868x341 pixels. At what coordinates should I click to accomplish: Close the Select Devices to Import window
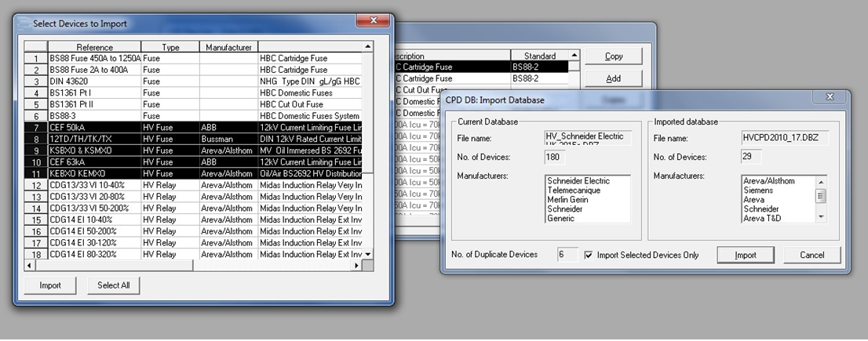374,20
